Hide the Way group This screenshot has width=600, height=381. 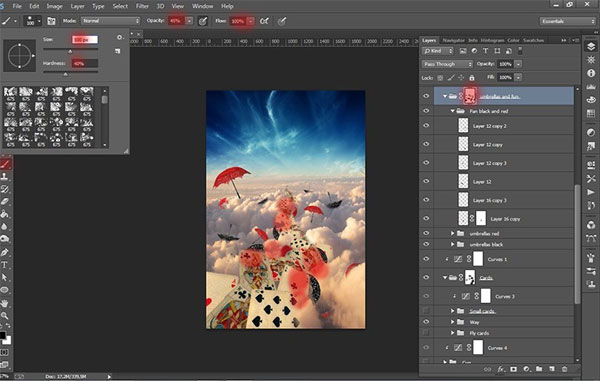[x=426, y=322]
